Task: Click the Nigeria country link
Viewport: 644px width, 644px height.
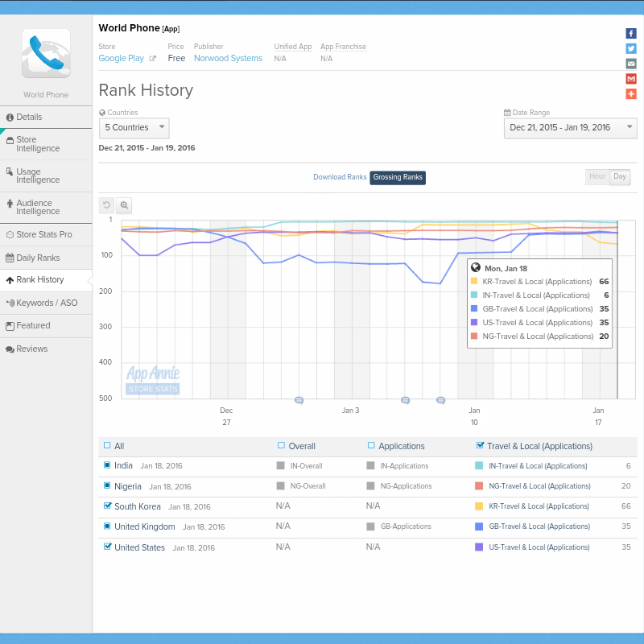Action: [128, 486]
